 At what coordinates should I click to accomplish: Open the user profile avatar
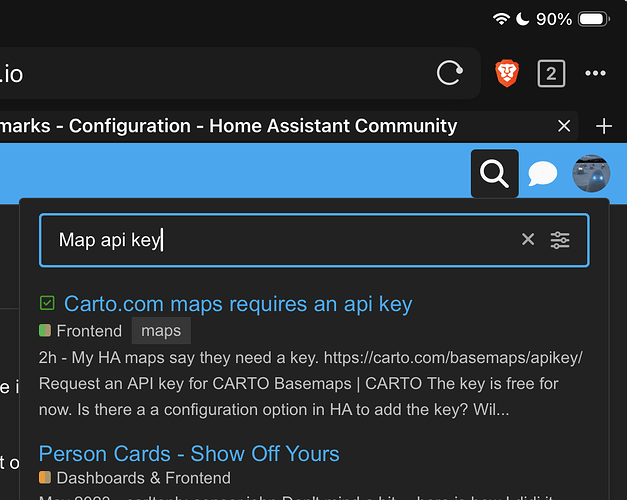[591, 174]
